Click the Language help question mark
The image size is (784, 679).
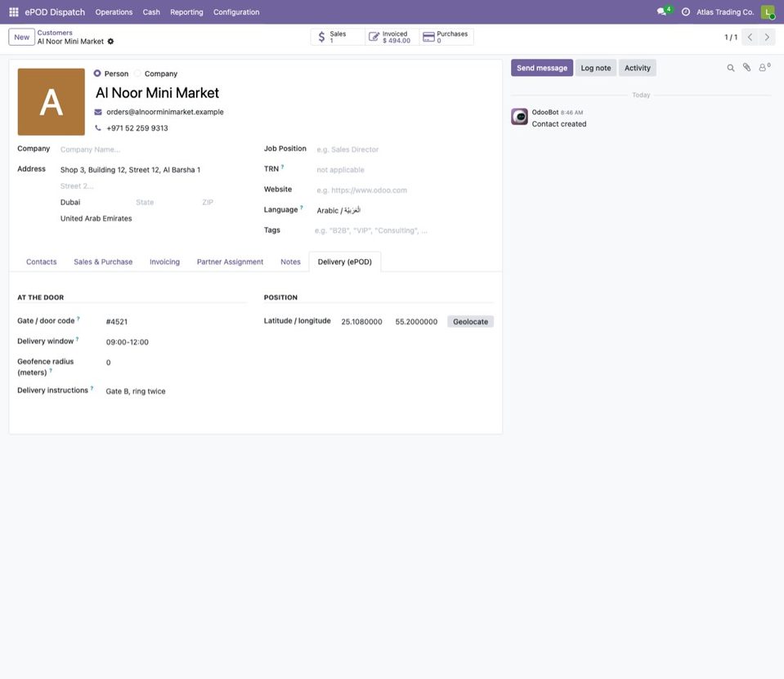click(301, 208)
